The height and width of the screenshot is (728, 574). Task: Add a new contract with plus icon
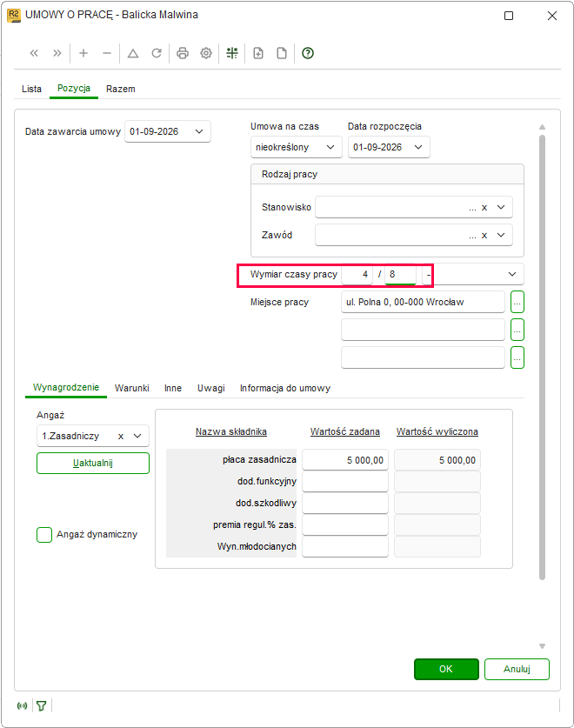[83, 53]
